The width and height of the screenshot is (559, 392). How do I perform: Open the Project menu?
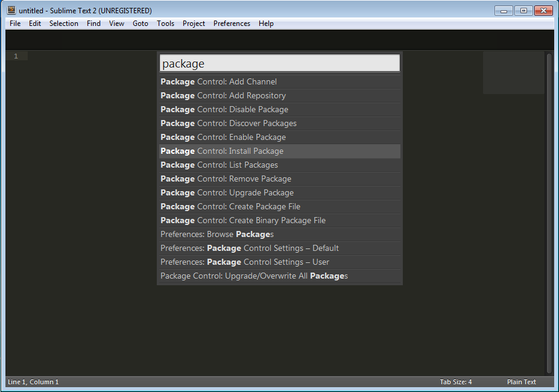pos(194,24)
